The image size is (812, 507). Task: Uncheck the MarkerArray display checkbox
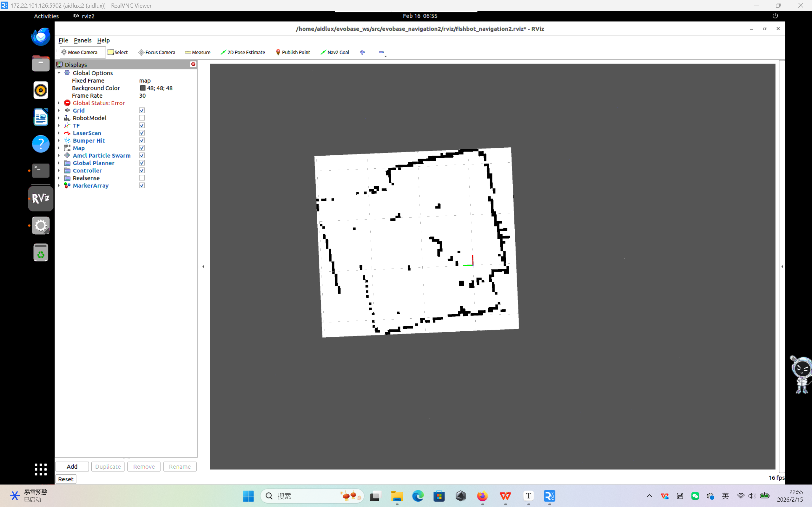click(x=142, y=185)
